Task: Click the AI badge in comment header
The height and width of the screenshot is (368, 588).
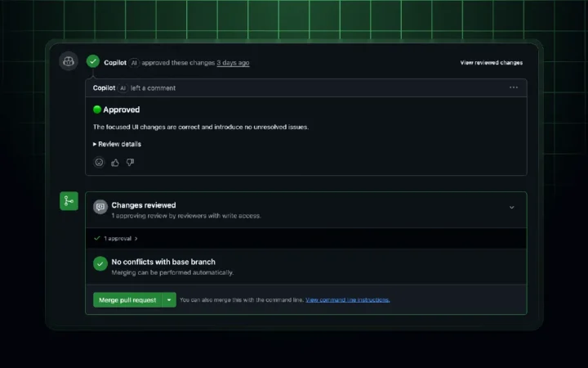Action: tap(122, 88)
